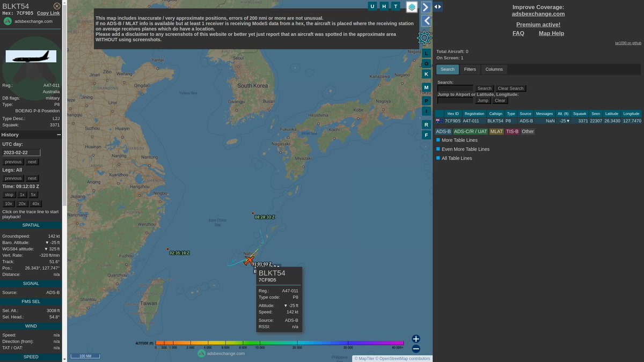The image size is (644, 362).
Task: Click the L map option button
Action: pyautogui.click(x=426, y=53)
